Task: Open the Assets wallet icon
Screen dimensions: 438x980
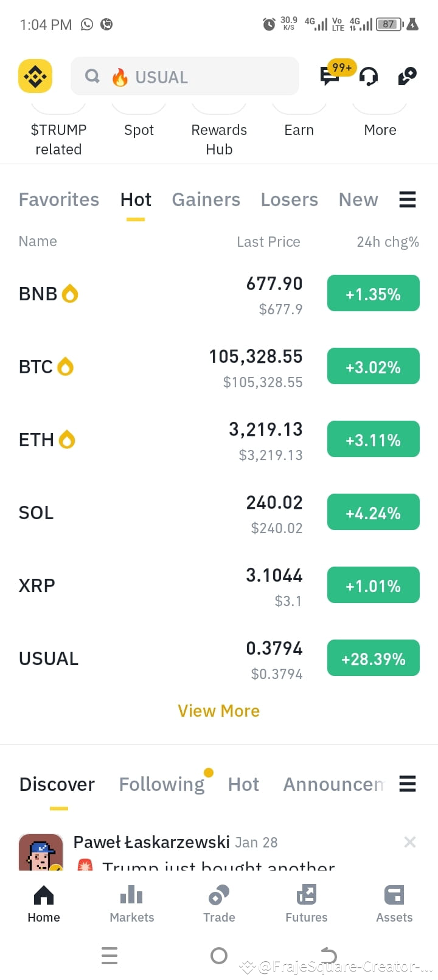Action: pos(394,895)
